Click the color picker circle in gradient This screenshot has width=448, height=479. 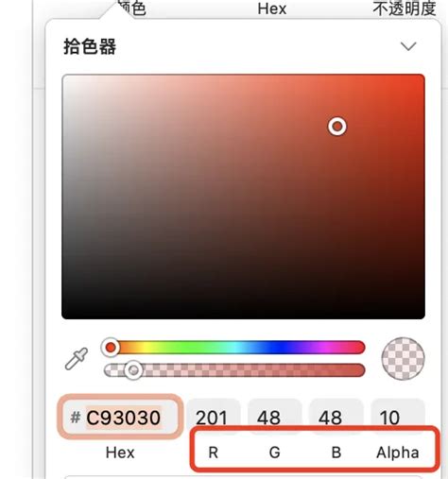tap(337, 127)
